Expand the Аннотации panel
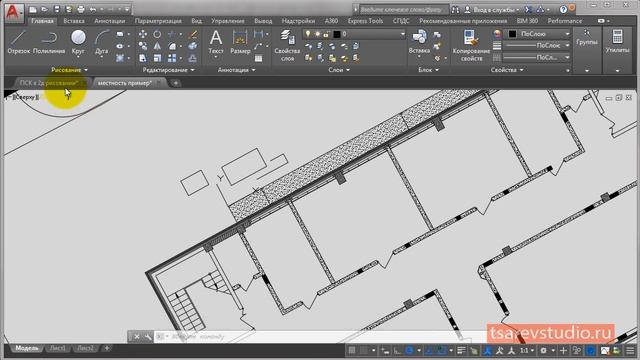This screenshot has height=360, width=640. tap(236, 70)
